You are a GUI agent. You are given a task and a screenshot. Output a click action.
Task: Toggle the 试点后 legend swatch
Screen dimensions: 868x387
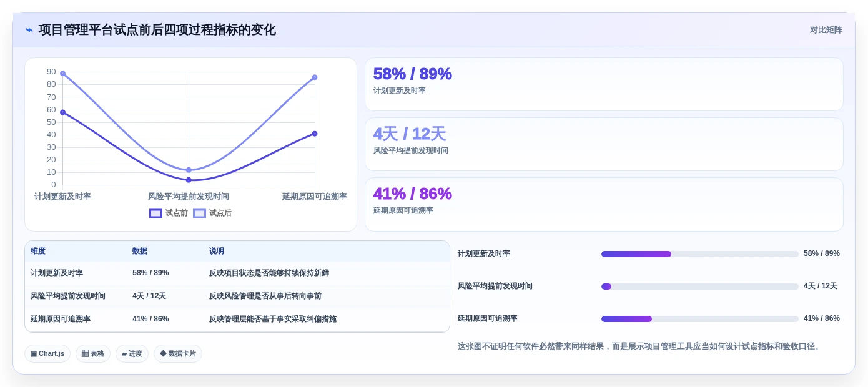[x=199, y=213]
